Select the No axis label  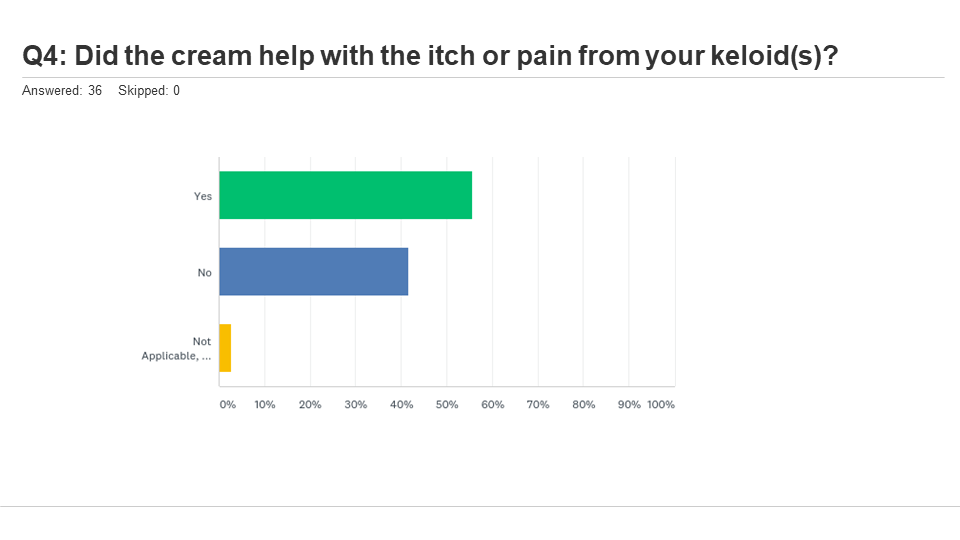point(204,272)
